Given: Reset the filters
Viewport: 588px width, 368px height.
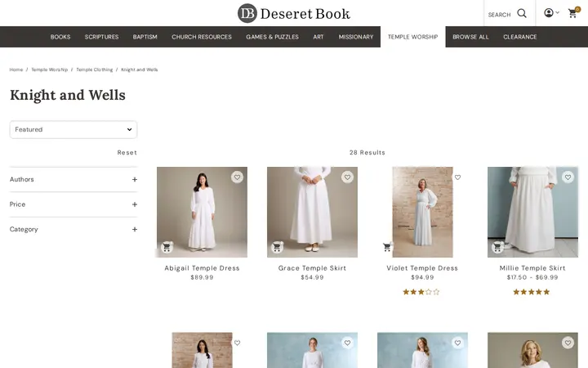Looking at the screenshot, I should [127, 152].
